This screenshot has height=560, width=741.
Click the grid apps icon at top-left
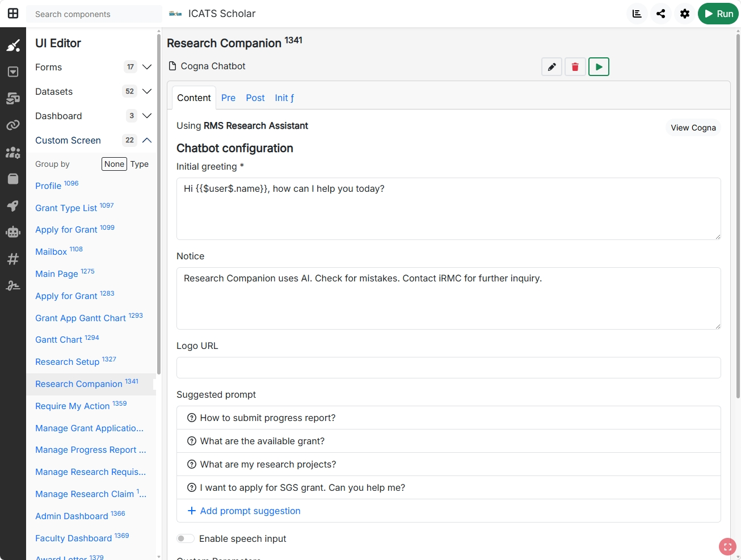(13, 14)
